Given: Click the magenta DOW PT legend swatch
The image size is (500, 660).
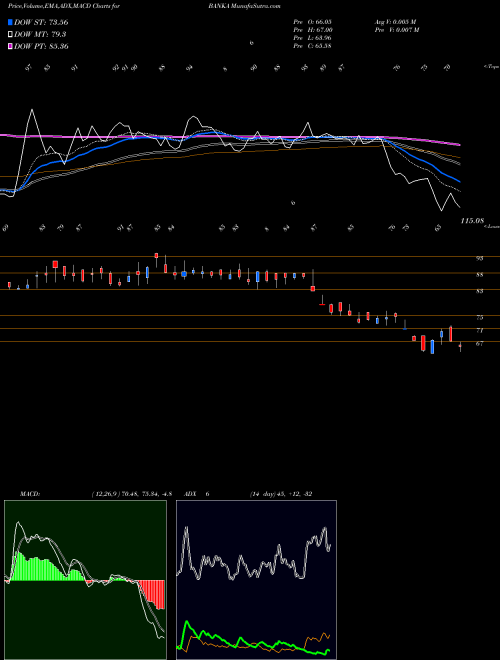Looking at the screenshot, I should [x=11, y=46].
